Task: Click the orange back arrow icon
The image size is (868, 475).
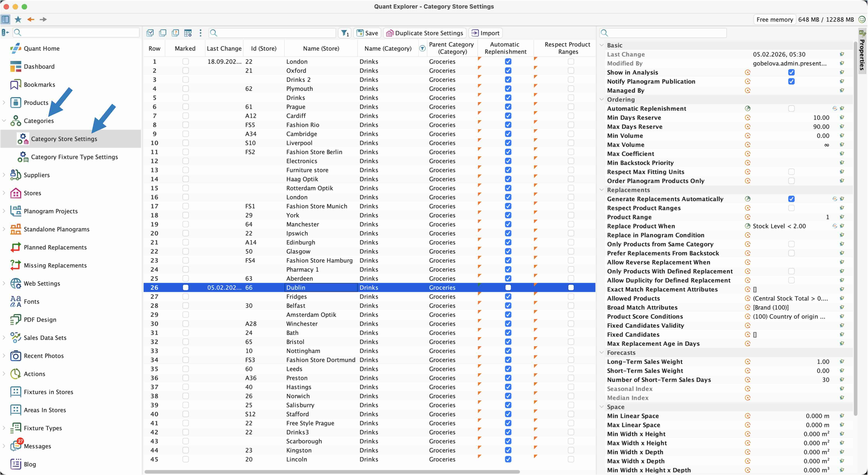Action: 31,20
